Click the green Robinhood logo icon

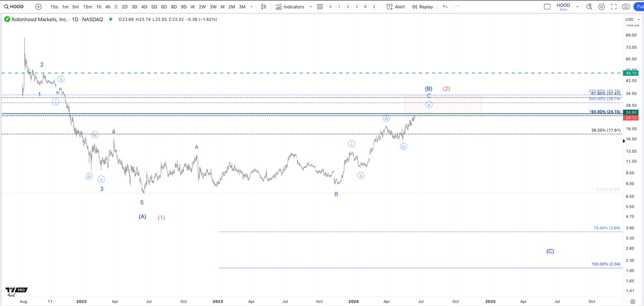pyautogui.click(x=7, y=19)
